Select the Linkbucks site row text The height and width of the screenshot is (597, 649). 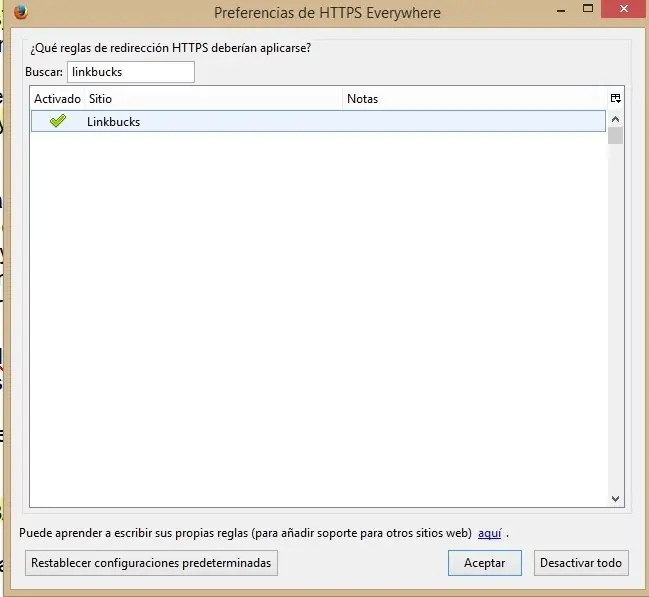113,122
